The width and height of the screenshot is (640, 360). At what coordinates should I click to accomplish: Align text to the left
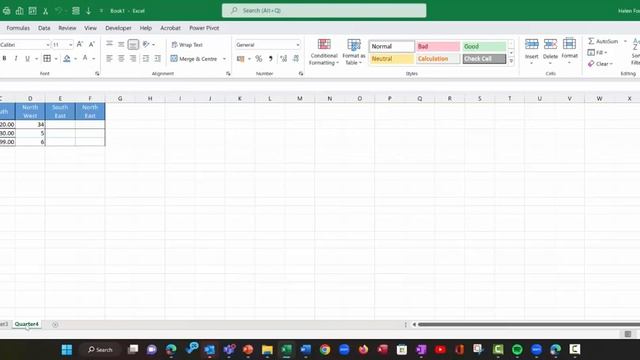point(109,59)
